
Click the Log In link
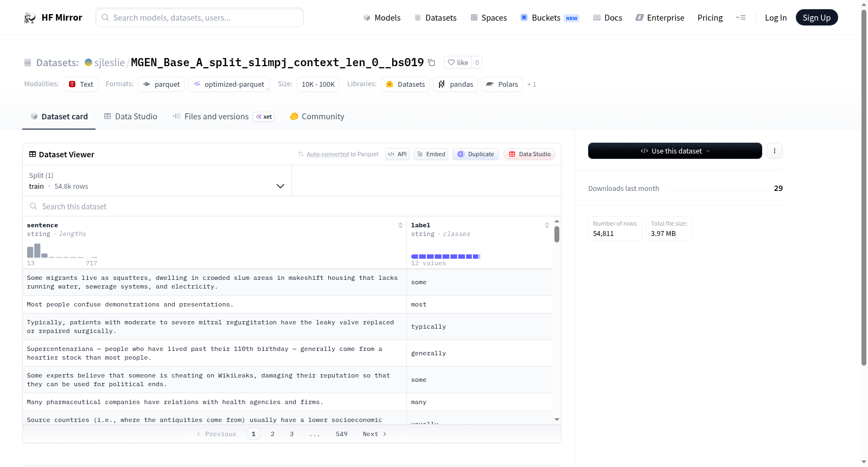(x=776, y=17)
